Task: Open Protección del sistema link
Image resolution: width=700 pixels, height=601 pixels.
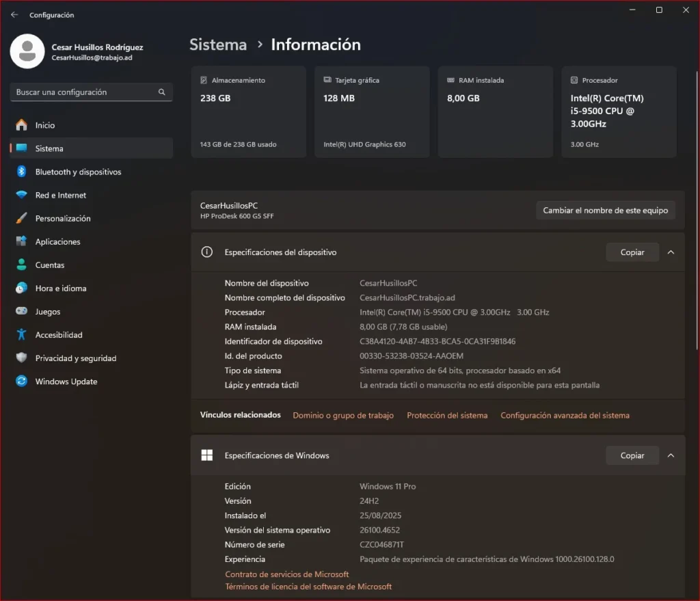Action: click(447, 415)
